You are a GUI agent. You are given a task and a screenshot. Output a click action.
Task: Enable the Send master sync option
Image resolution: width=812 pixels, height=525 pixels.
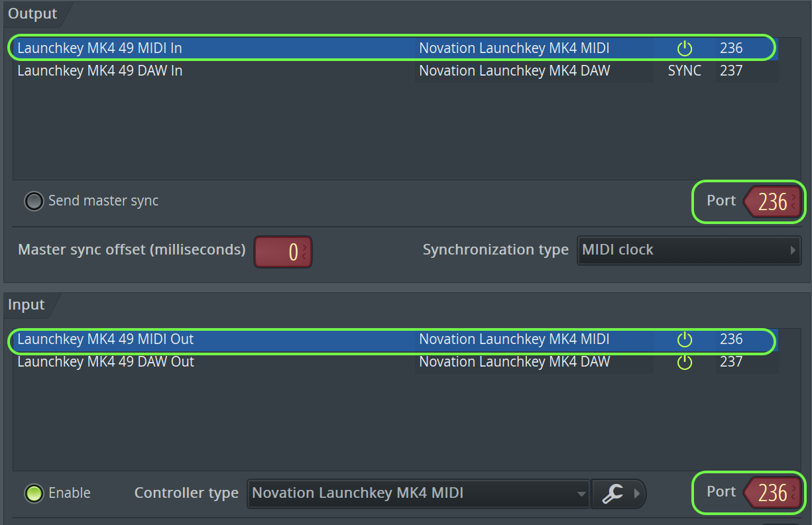coord(34,201)
